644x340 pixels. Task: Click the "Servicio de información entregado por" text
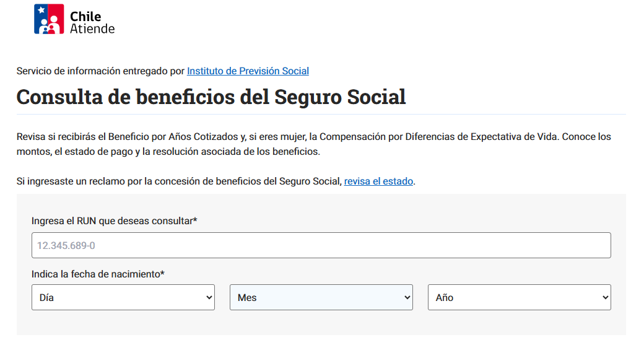click(x=100, y=71)
